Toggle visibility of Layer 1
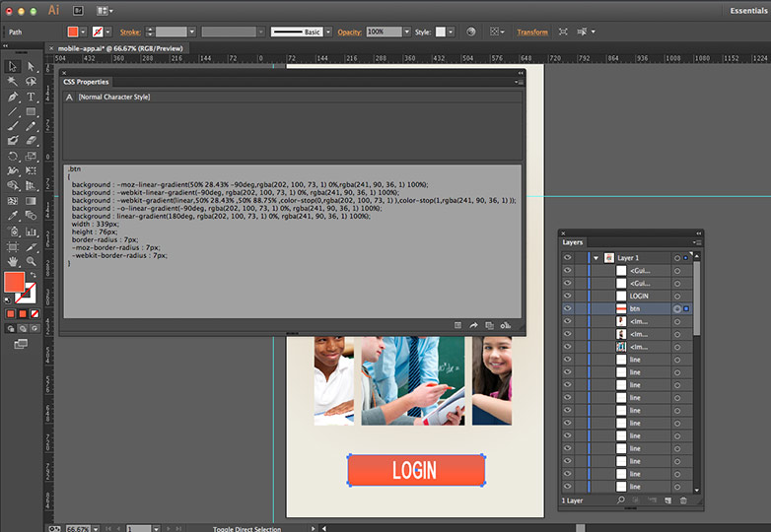Image resolution: width=771 pixels, height=532 pixels. click(x=568, y=257)
